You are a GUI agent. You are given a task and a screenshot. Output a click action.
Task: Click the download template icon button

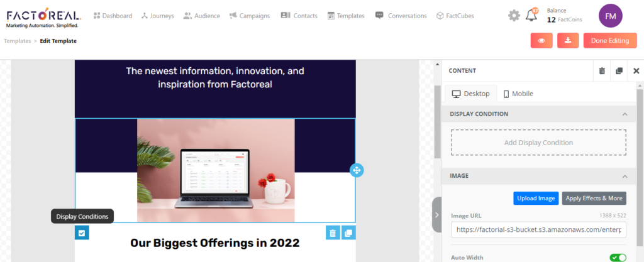568,41
